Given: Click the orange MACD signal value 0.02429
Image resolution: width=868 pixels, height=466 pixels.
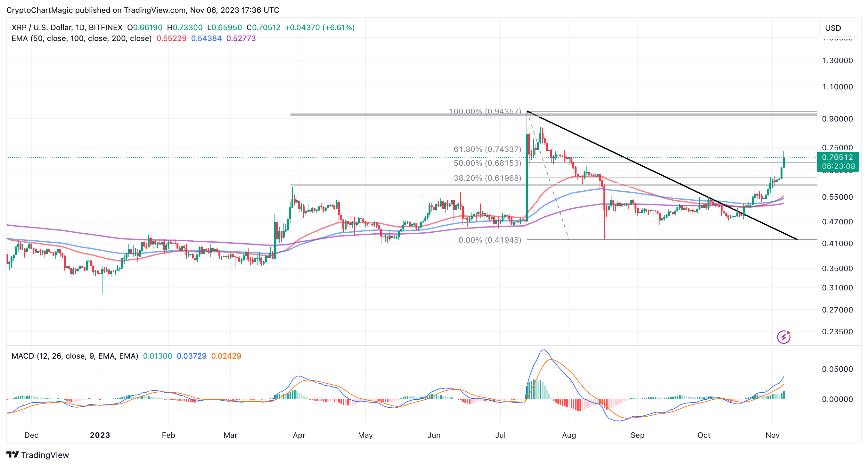Looking at the screenshot, I should pyautogui.click(x=226, y=356).
